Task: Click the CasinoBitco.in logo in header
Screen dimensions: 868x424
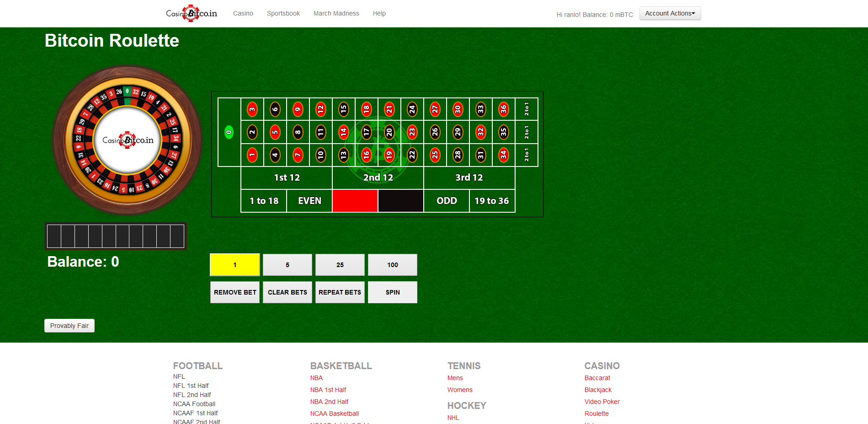Action: pyautogui.click(x=192, y=13)
